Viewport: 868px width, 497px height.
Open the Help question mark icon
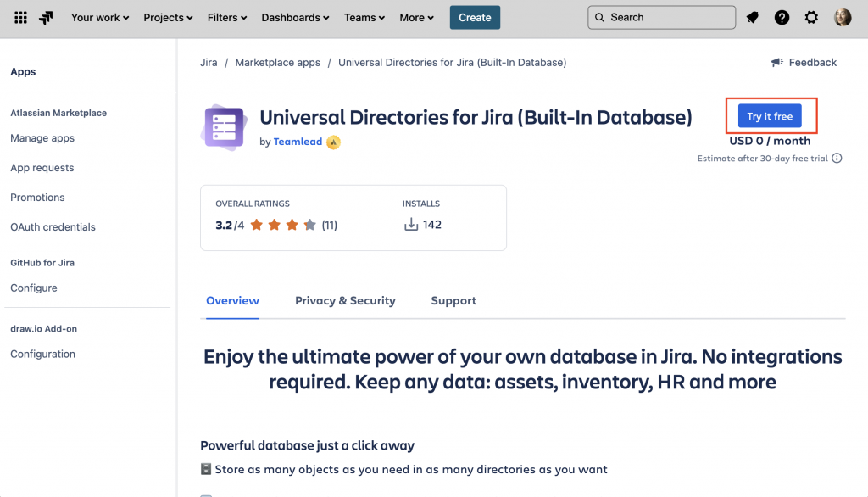[x=782, y=18]
